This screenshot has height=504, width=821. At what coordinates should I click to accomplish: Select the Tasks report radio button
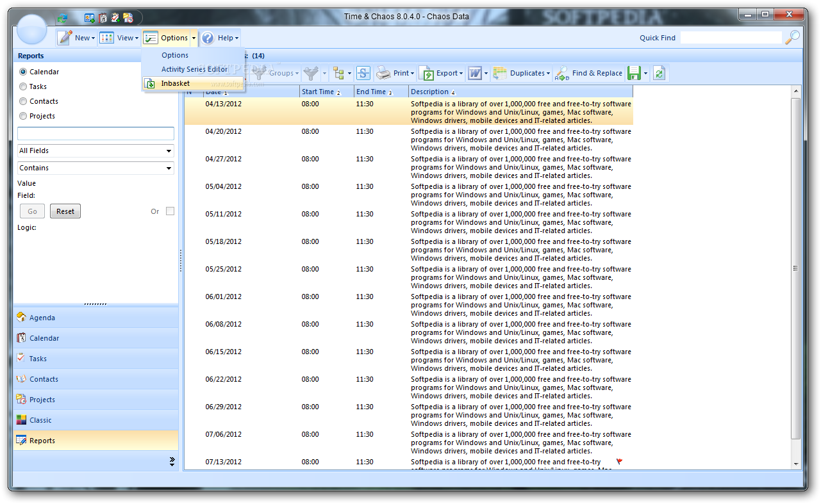pos(23,86)
